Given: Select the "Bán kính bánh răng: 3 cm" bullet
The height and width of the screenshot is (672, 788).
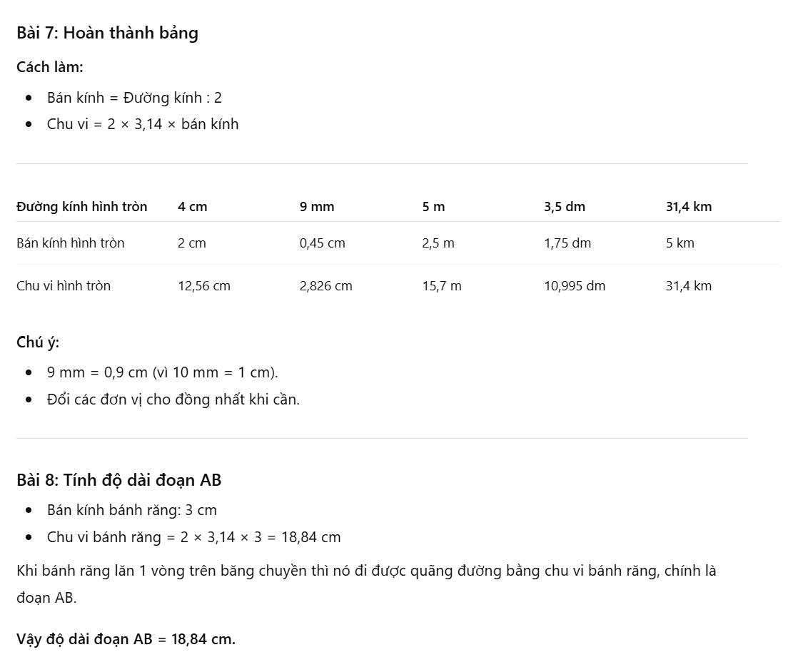Looking at the screenshot, I should point(132,510).
